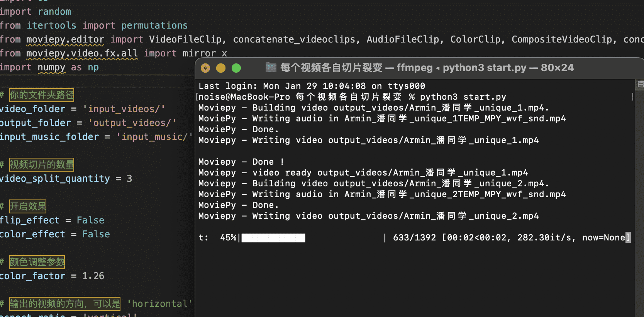This screenshot has height=317, width=644.
Task: Click the folder proxy icon in terminal title
Action: [271, 68]
